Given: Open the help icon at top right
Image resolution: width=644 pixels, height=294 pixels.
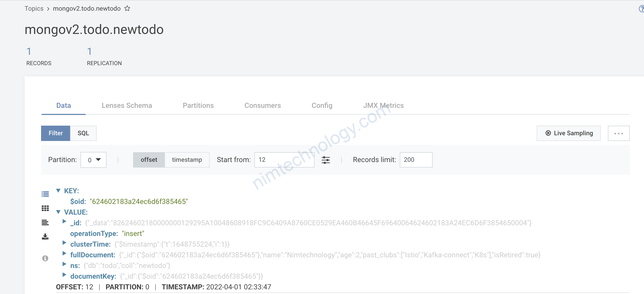Looking at the screenshot, I should tap(641, 9).
